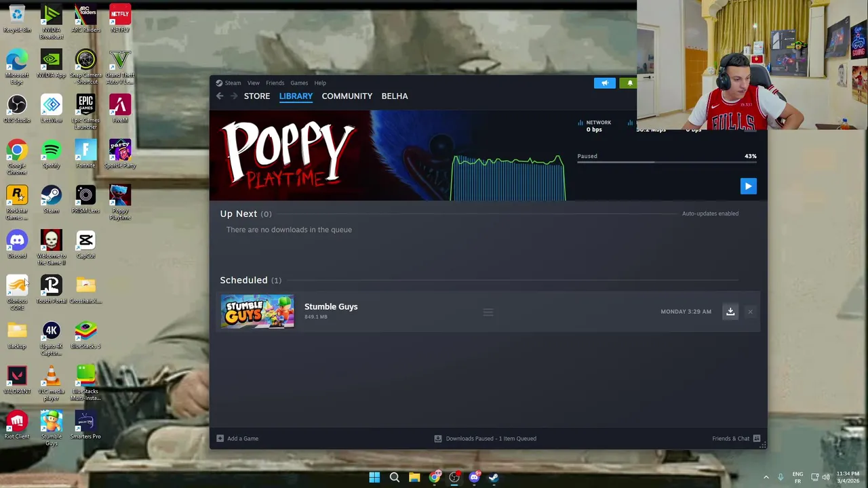The width and height of the screenshot is (868, 488).
Task: Click the Steam window resize grip corner
Action: pyautogui.click(x=763, y=445)
